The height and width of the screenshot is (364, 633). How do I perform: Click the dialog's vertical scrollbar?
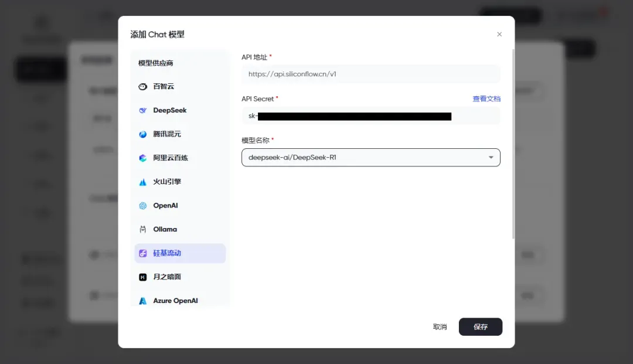tap(513, 144)
